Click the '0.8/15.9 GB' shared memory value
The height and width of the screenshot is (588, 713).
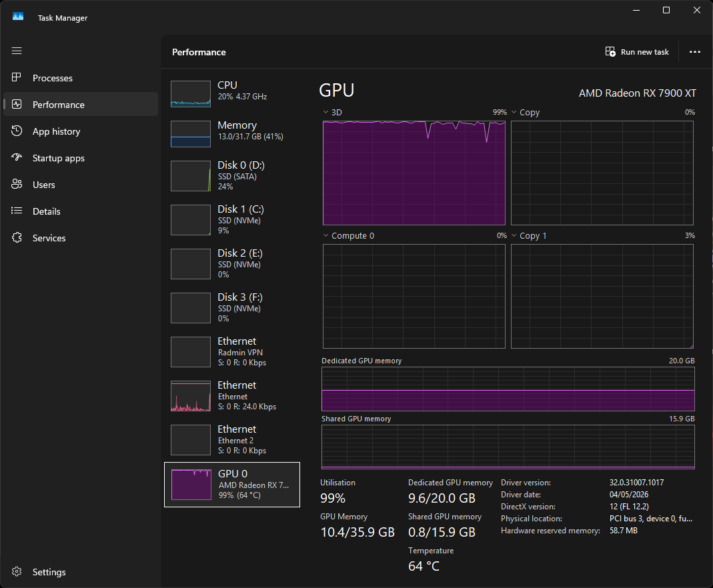[442, 532]
